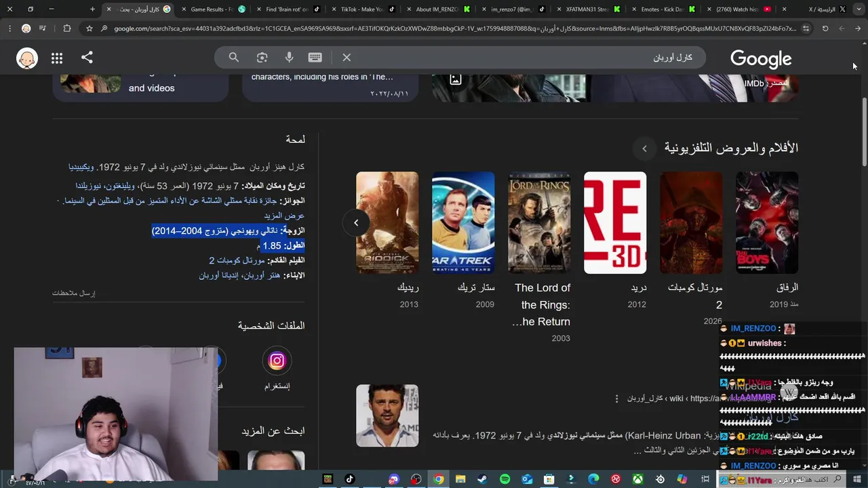868x488 pixels.
Task: Search by image with Google Lens icon
Action: tap(262, 58)
